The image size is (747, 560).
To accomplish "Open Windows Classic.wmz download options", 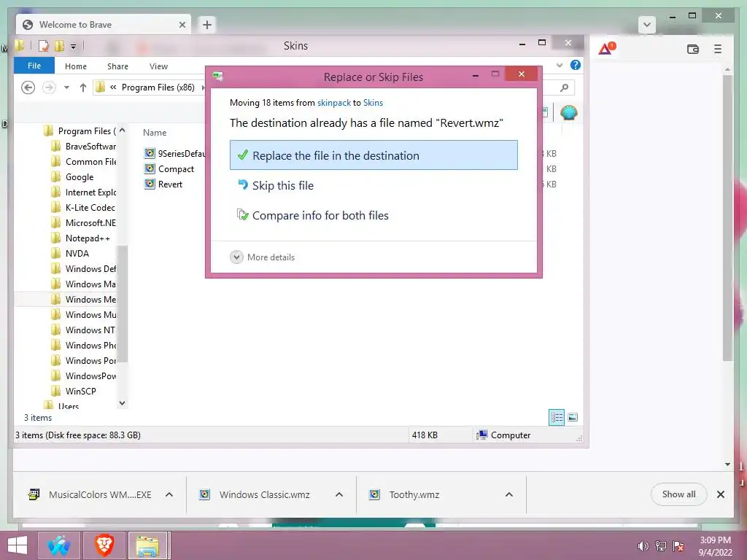I will click(339, 495).
